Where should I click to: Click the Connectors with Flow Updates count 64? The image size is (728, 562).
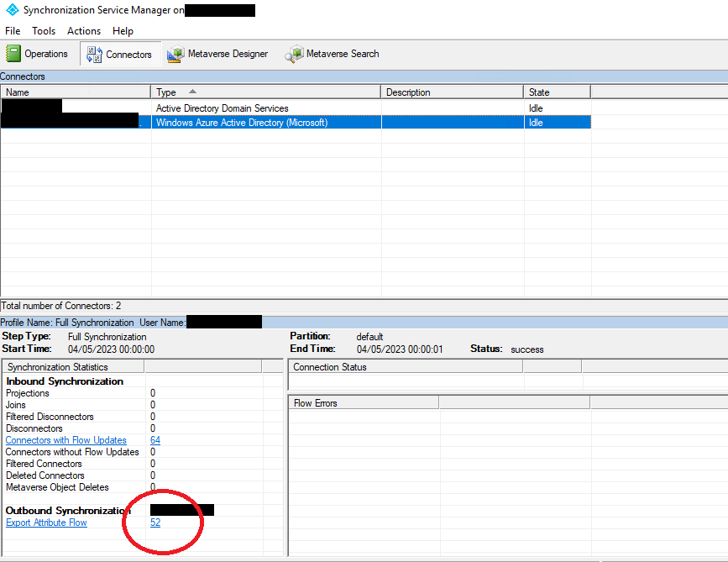(155, 439)
